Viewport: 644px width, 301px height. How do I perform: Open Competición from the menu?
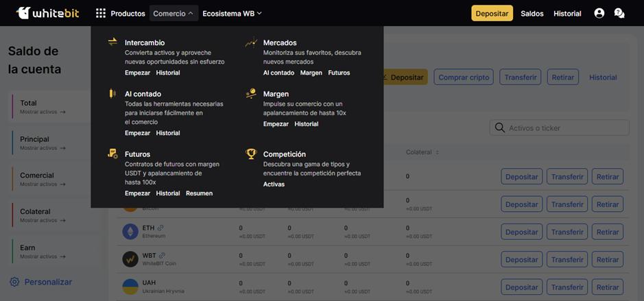click(x=284, y=154)
